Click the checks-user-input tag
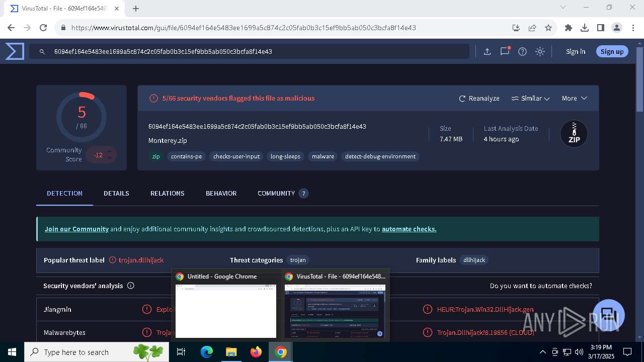Screen dimensions: 644x362 pyautogui.click(x=236, y=156)
